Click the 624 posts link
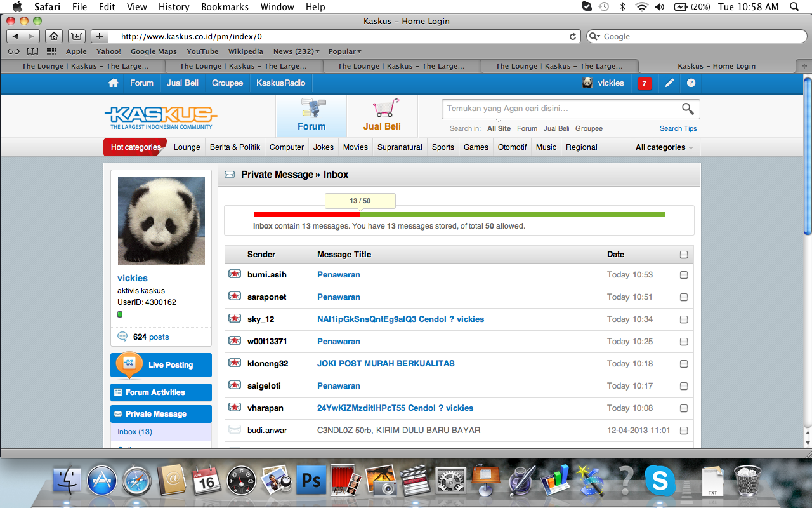 tap(151, 337)
